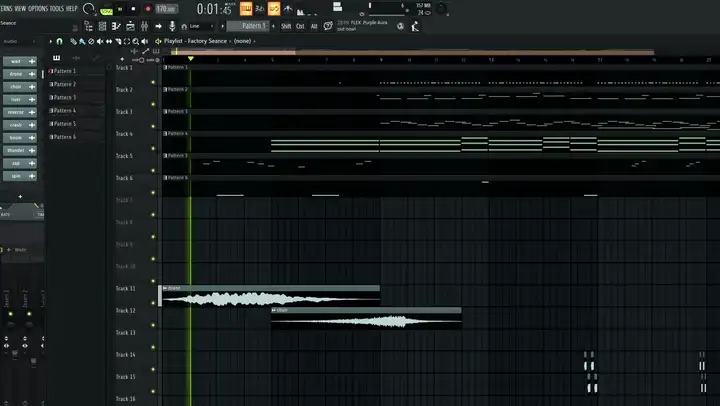Open the HELP menu
Image resolution: width=720 pixels, height=406 pixels.
(72, 8)
